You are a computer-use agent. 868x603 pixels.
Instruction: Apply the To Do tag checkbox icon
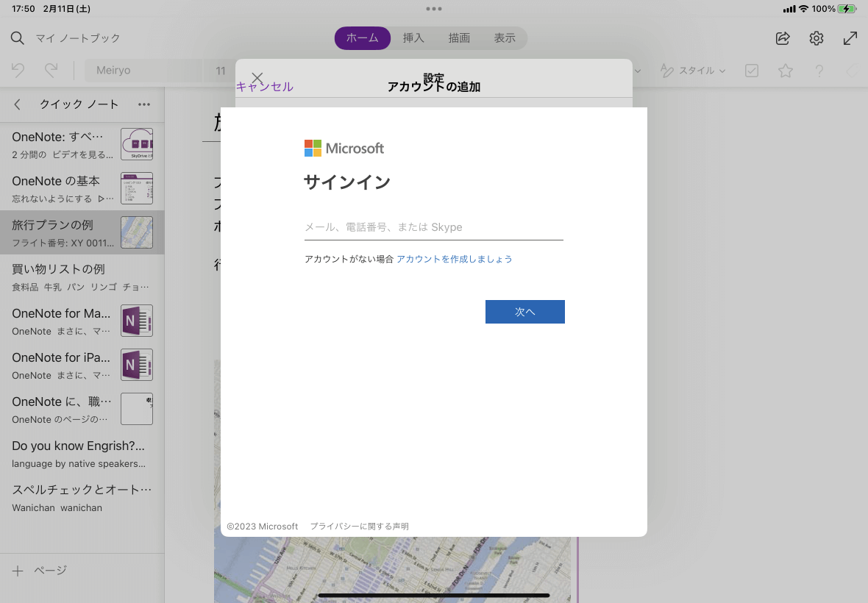coord(752,71)
